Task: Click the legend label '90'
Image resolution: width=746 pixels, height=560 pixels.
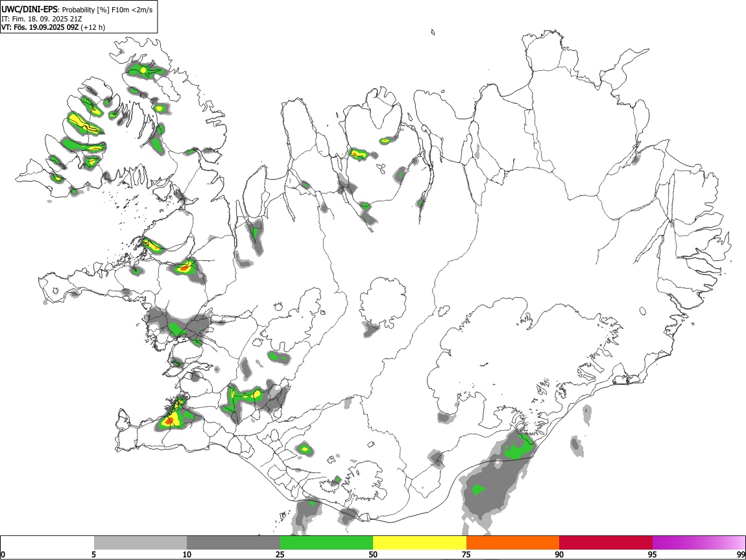Action: click(559, 555)
